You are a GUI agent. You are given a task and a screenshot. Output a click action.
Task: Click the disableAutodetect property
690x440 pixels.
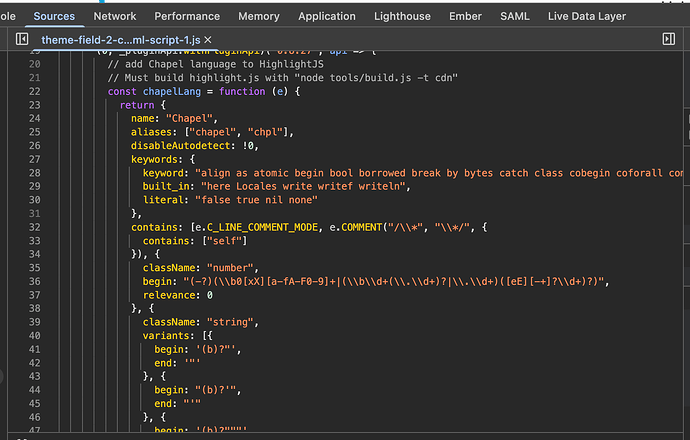click(180, 146)
